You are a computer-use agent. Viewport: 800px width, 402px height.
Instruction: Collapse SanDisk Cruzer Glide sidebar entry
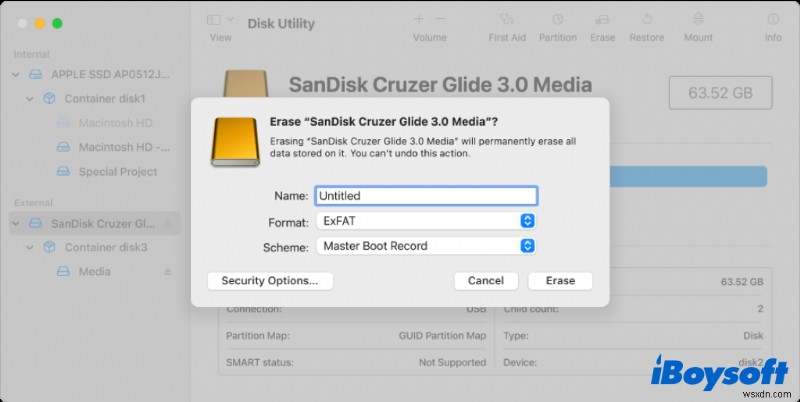[16, 223]
